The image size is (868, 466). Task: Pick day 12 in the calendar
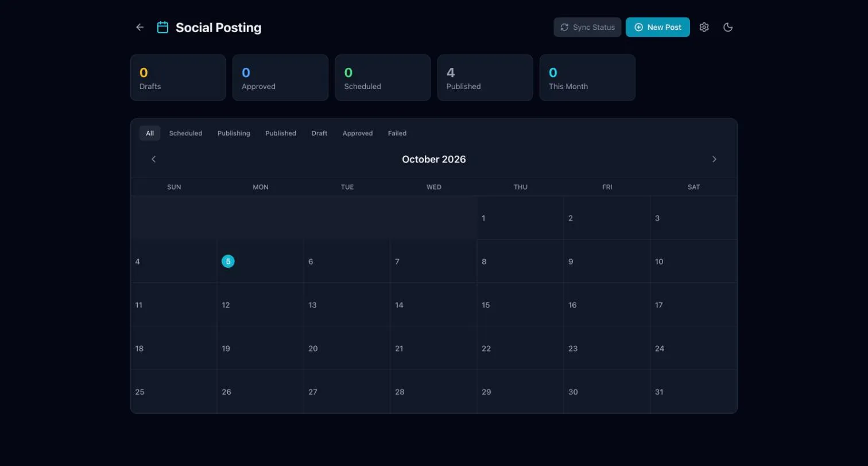point(260,305)
